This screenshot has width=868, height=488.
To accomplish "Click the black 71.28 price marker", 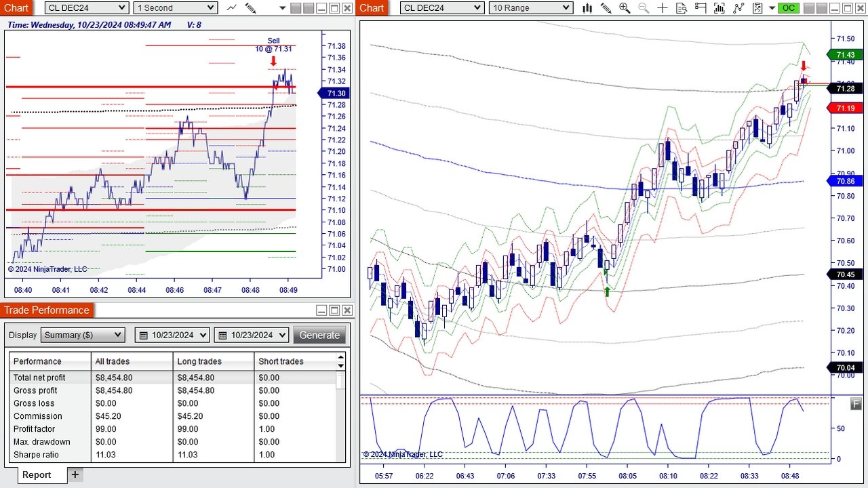I will pos(845,88).
